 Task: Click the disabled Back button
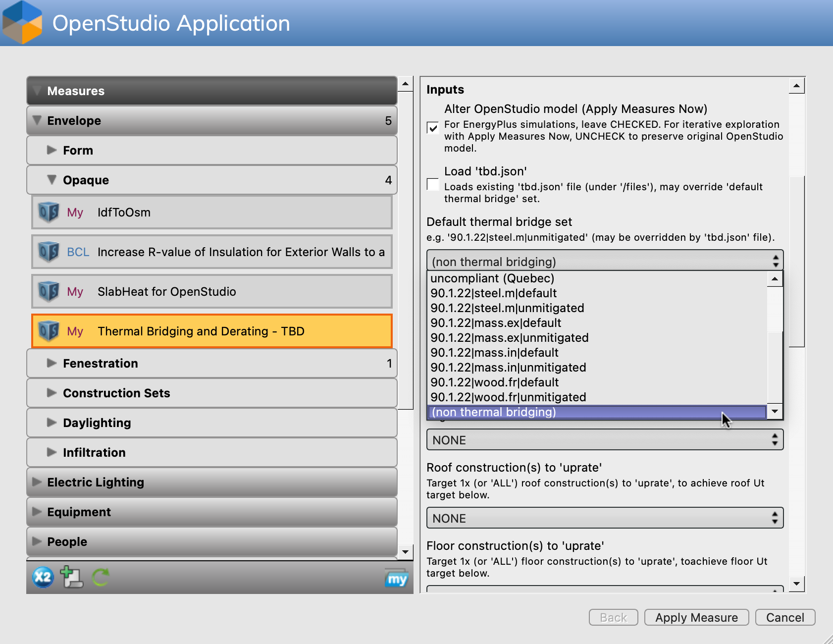pyautogui.click(x=613, y=617)
